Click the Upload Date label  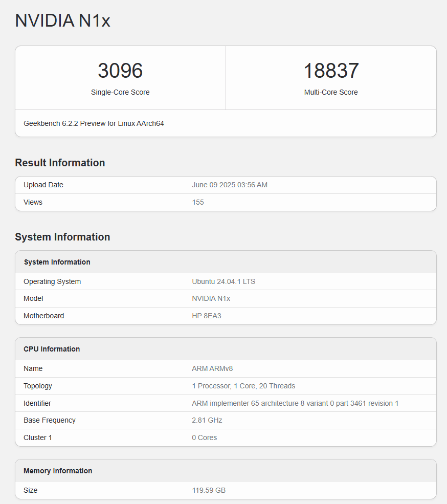[x=43, y=185]
